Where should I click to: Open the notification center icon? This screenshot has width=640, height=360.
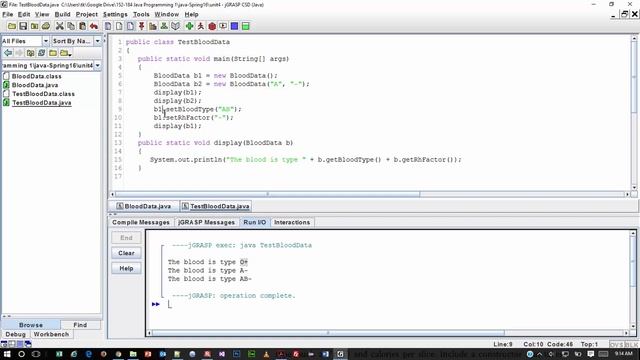(x=590, y=354)
